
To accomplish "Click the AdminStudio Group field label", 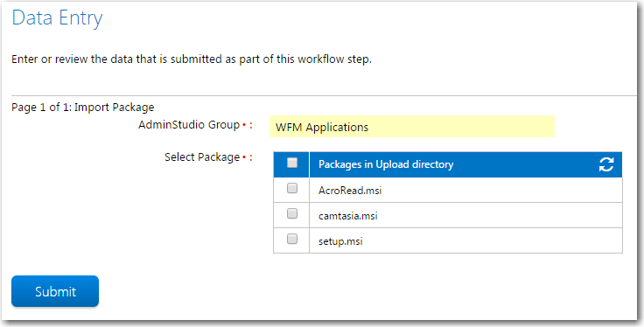I will click(189, 125).
